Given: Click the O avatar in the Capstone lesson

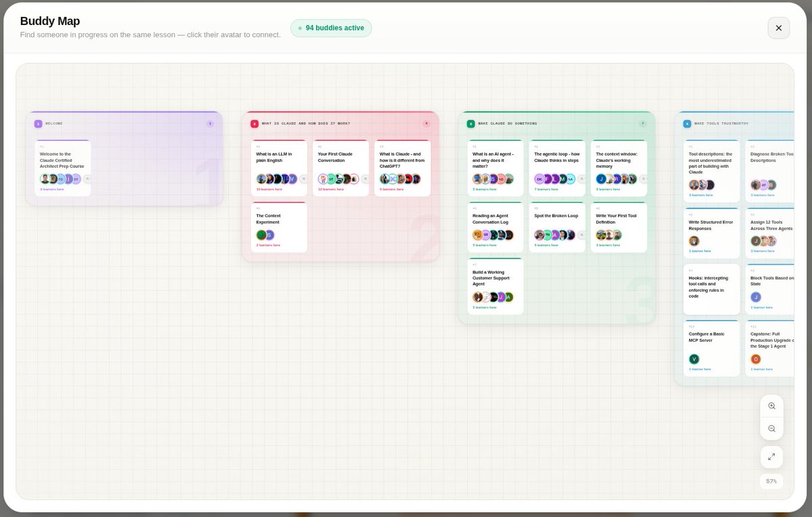Looking at the screenshot, I should coord(756,359).
